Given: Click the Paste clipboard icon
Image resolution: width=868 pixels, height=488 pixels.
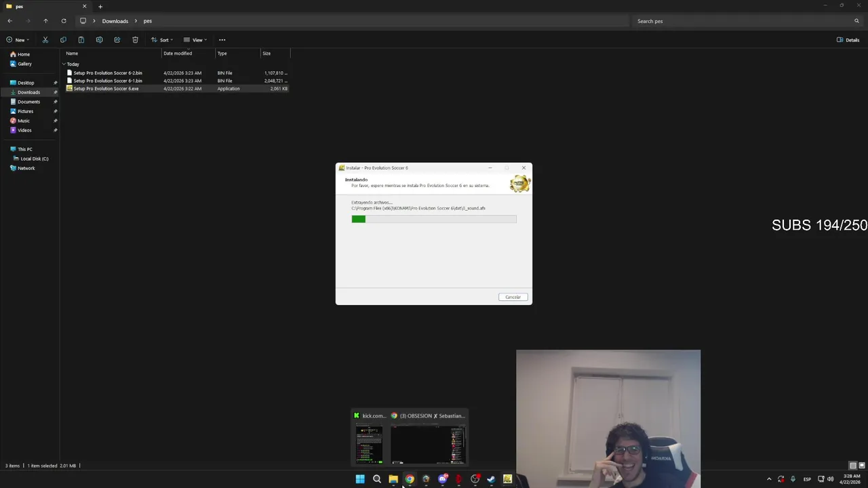Looking at the screenshot, I should (81, 40).
